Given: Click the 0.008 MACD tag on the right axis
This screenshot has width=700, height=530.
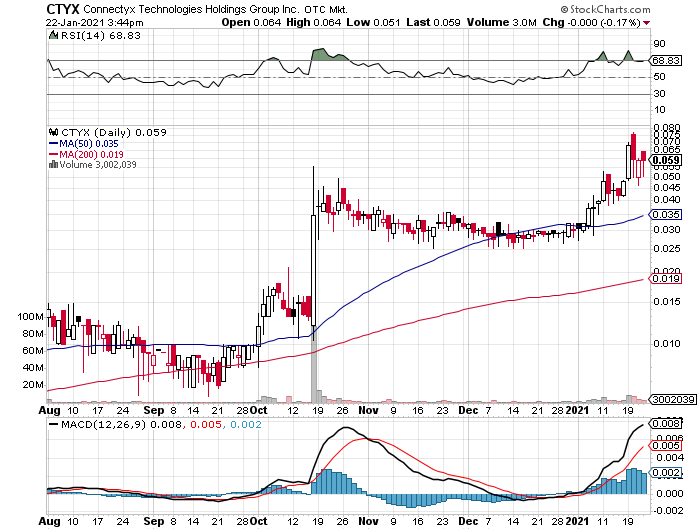Looking at the screenshot, I should [x=666, y=423].
